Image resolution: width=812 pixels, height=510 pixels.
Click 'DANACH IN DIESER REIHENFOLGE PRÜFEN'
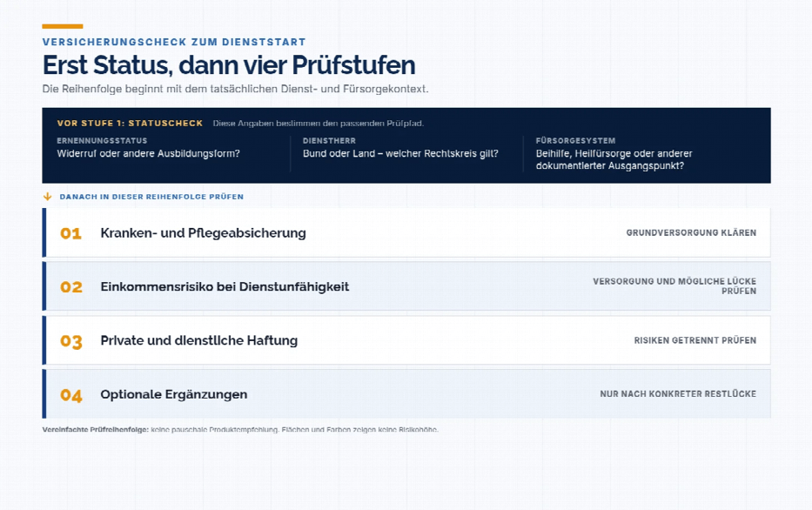[x=151, y=197]
